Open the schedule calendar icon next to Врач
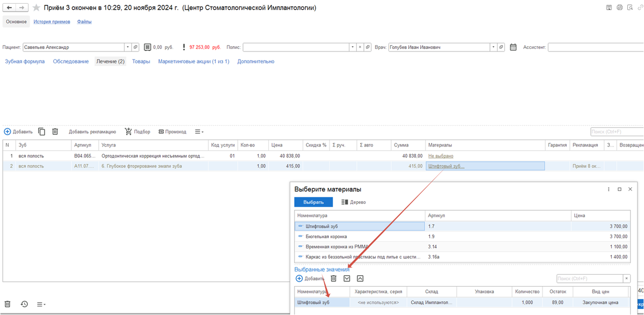This screenshot has height=315, width=644. (513, 47)
